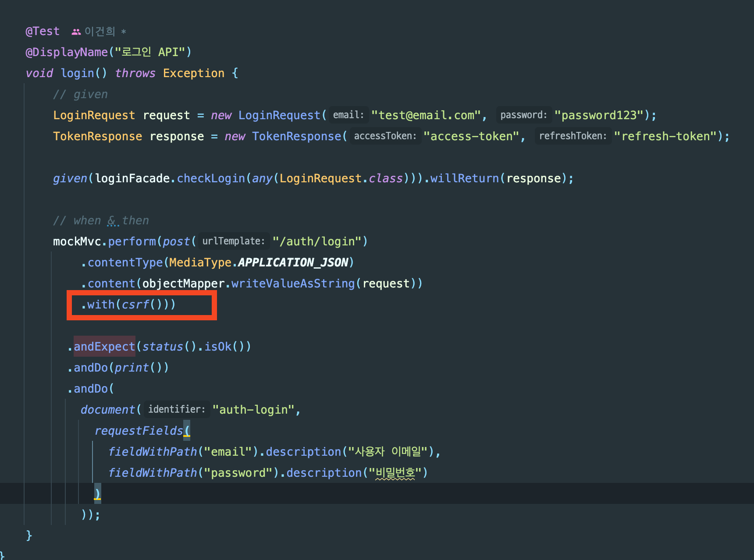Viewport: 754px width, 560px height.
Task: Click the willReturn method call
Action: coord(464,178)
